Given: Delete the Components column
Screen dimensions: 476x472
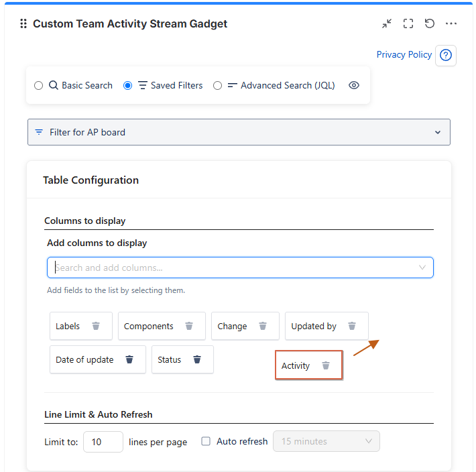Looking at the screenshot, I should (x=189, y=326).
